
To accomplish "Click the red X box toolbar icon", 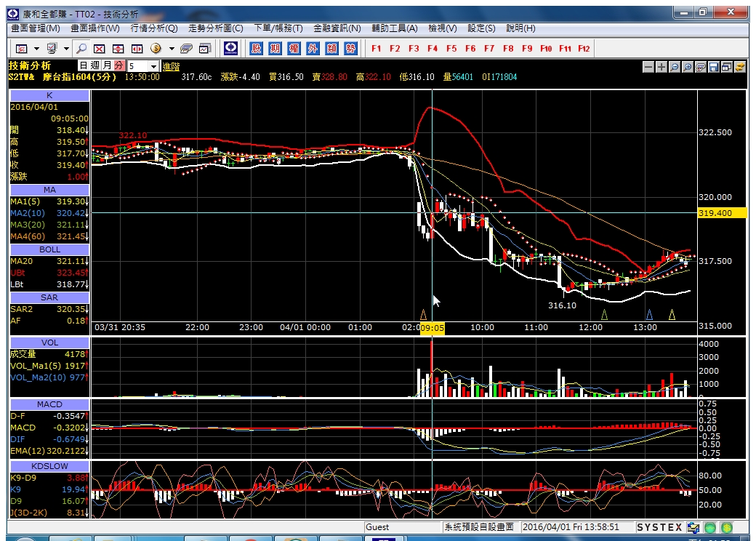I will pyautogui.click(x=100, y=49).
